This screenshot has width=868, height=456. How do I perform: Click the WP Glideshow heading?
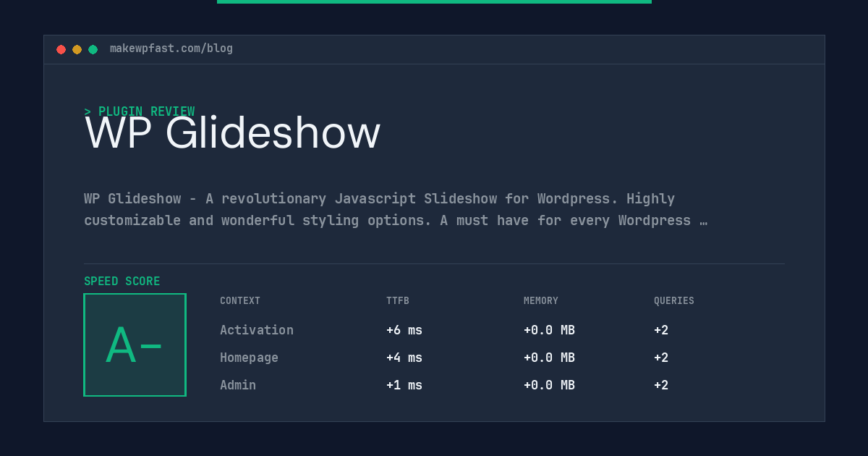232,133
